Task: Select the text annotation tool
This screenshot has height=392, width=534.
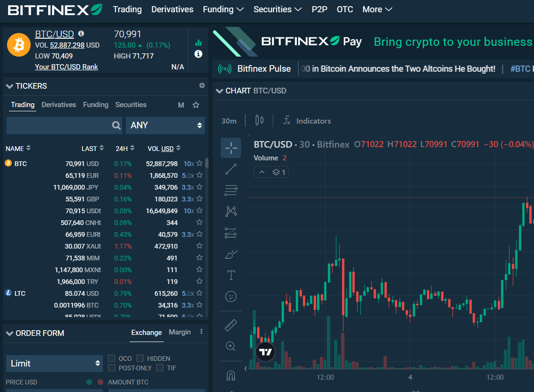Action: pos(231,275)
